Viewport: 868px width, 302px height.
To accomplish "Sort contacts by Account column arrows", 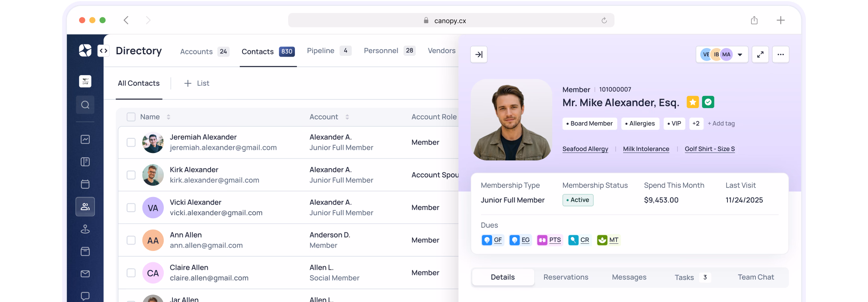I will (x=347, y=117).
